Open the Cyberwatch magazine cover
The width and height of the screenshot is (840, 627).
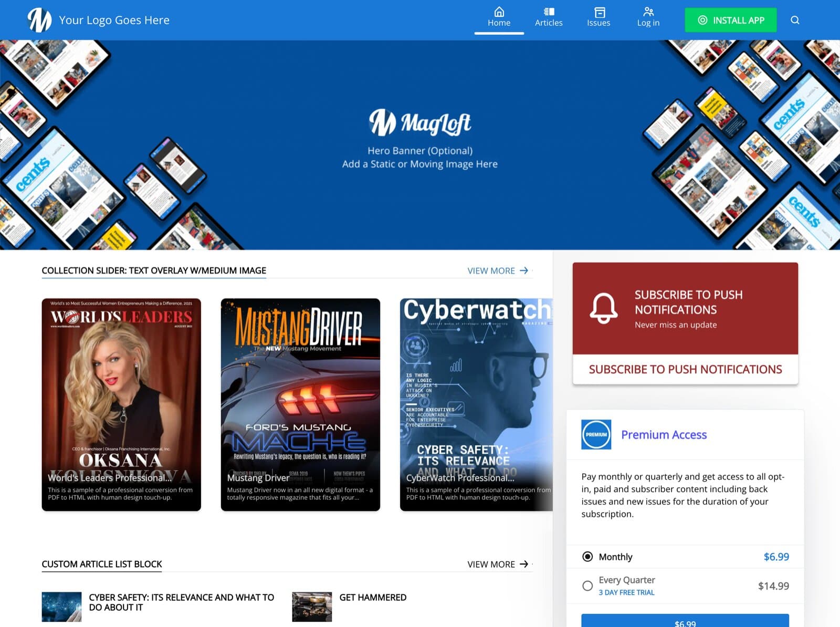476,404
